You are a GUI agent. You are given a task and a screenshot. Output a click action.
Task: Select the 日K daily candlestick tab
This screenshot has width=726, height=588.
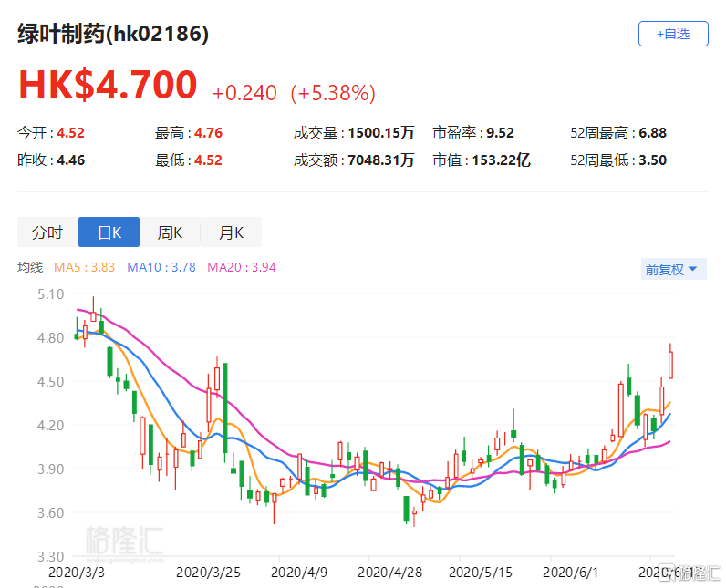[x=109, y=232]
